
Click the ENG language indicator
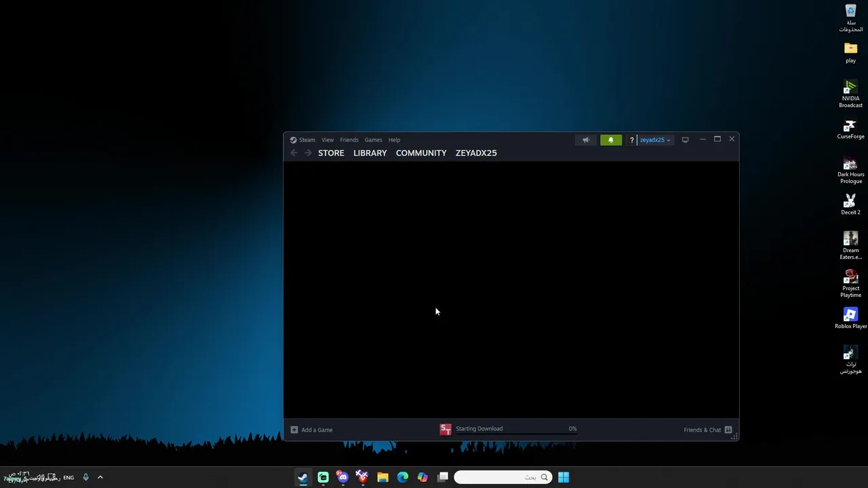pyautogui.click(x=68, y=477)
